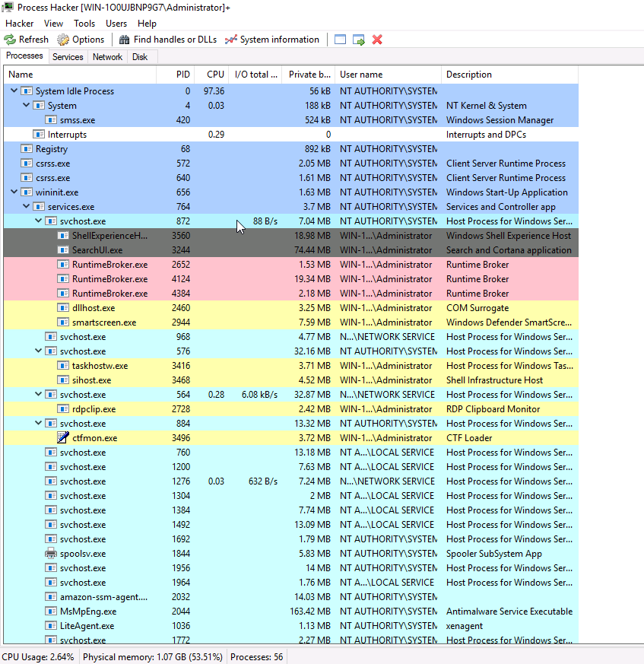
Task: Select the Processes tab
Action: point(24,56)
